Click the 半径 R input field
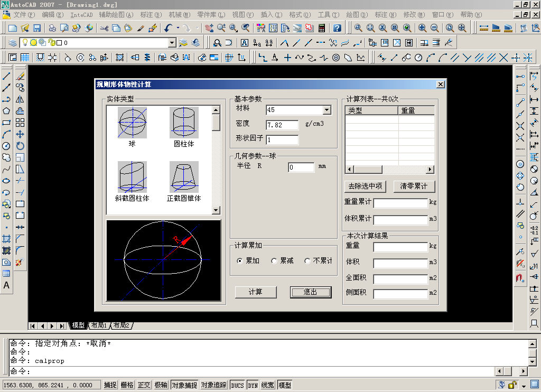 [301, 167]
